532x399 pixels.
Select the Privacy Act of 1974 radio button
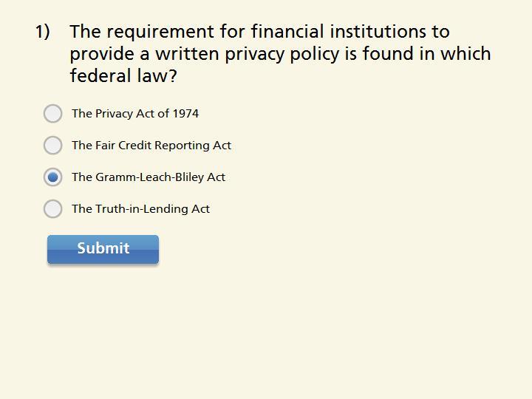pyautogui.click(x=52, y=113)
